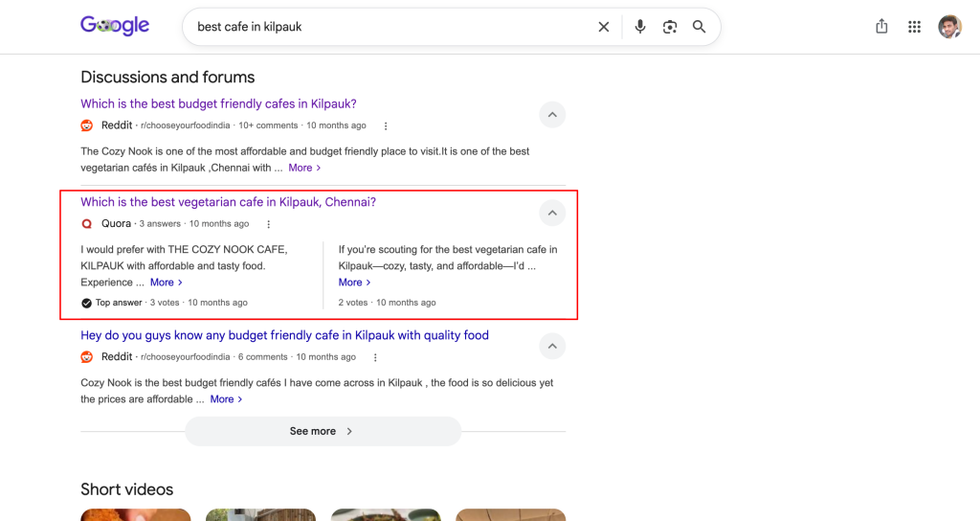The width and height of the screenshot is (980, 521).
Task: Clear the search box with X
Action: tap(604, 27)
